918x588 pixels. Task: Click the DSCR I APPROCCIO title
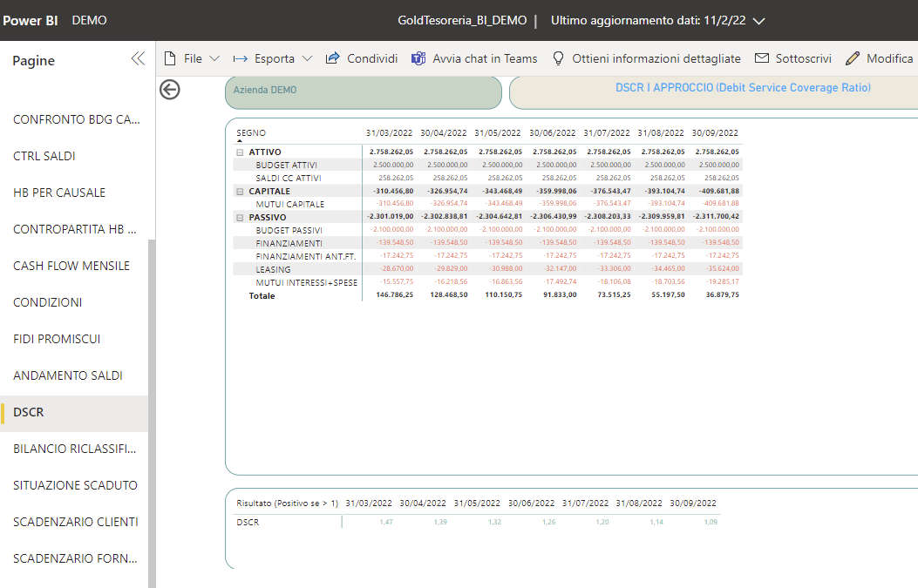743,88
